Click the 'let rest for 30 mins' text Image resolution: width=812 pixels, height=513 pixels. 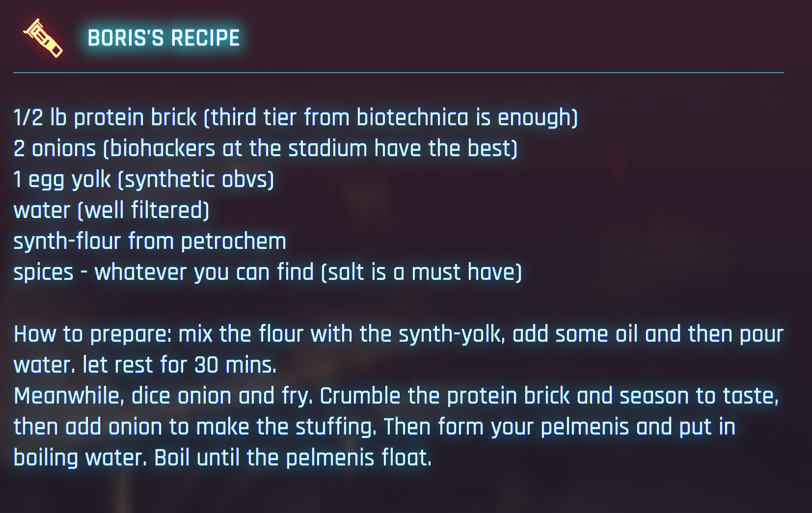click(179, 365)
